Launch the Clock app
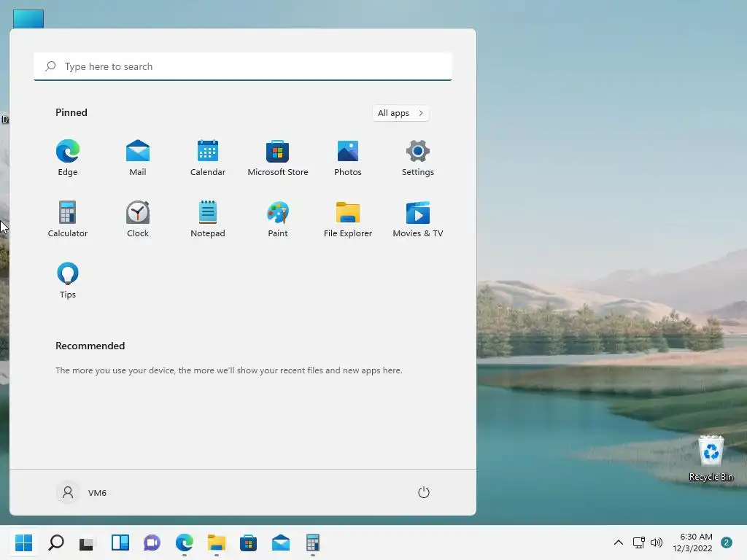This screenshot has width=747, height=560. (x=138, y=219)
